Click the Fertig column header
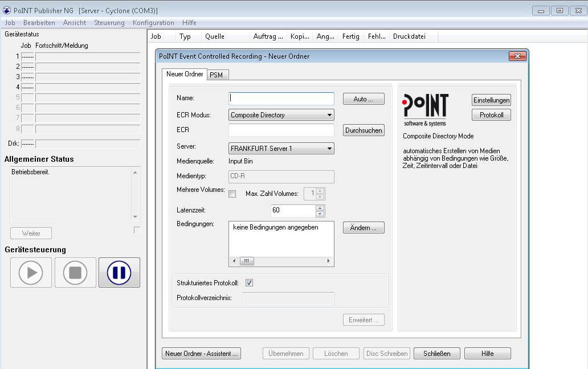Viewport: 588px width, 369px height. 352,36
